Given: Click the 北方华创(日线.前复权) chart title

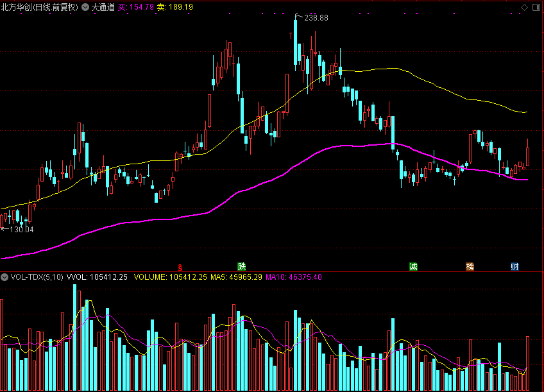Looking at the screenshot, I should tap(40, 7).
